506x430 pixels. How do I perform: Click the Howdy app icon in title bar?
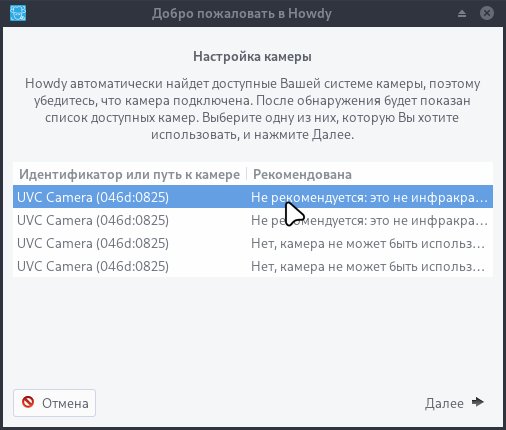[18, 13]
